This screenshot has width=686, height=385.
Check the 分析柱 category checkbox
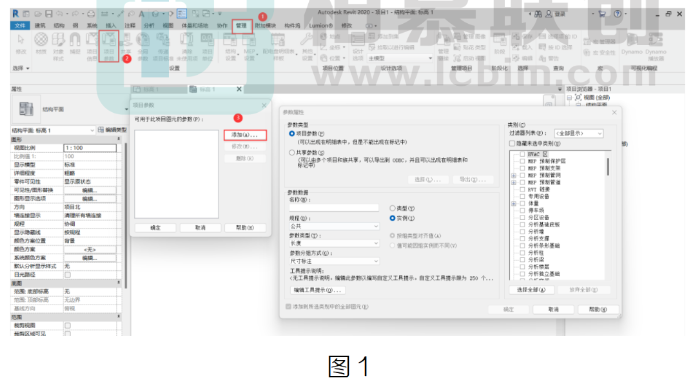tap(522, 252)
